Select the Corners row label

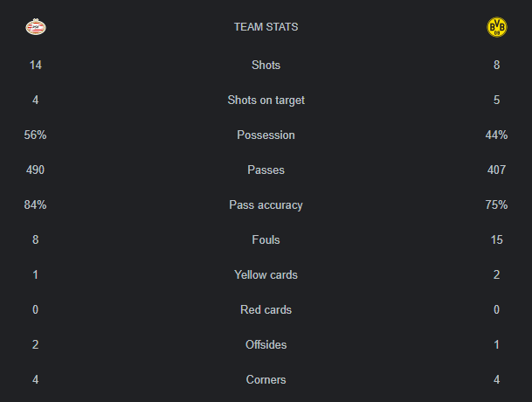click(266, 379)
